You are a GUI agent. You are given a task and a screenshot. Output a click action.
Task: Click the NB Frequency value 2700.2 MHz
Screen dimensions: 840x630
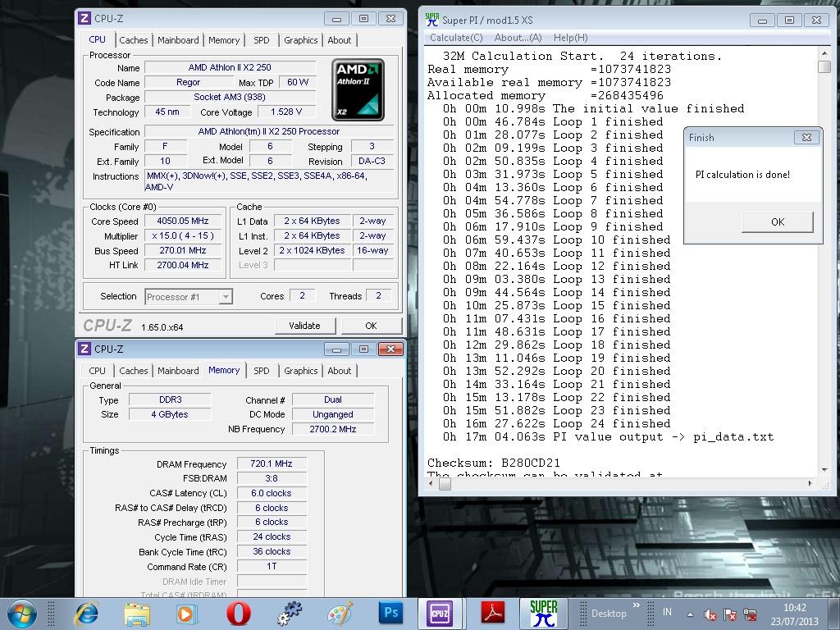tap(333, 428)
